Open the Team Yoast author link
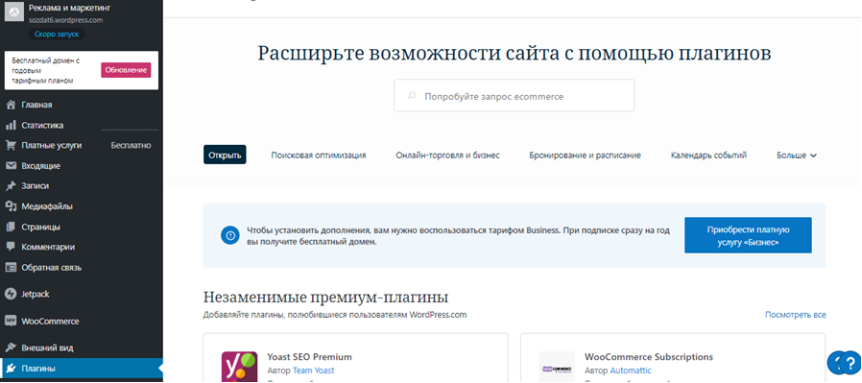The image size is (862, 383). coord(313,370)
